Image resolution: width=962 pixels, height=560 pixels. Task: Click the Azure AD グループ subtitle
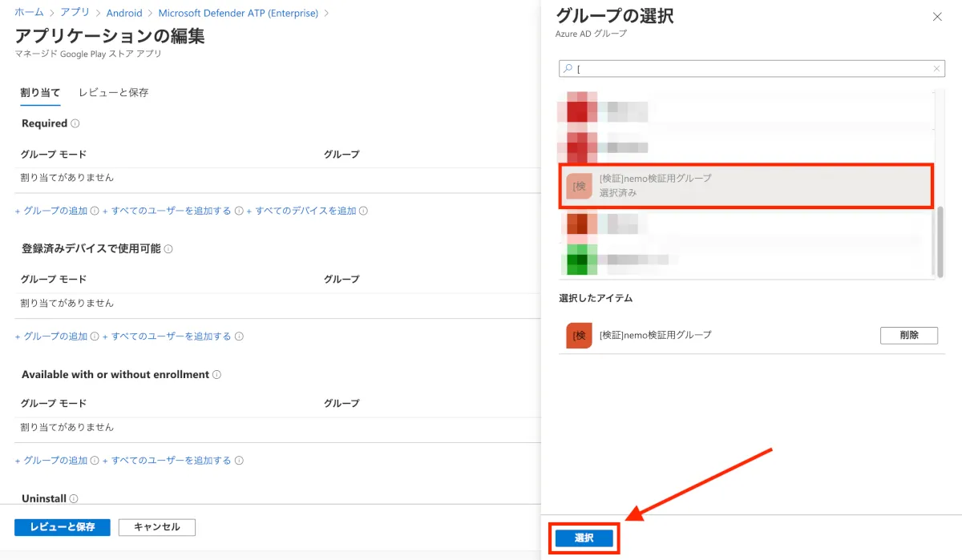click(591, 34)
